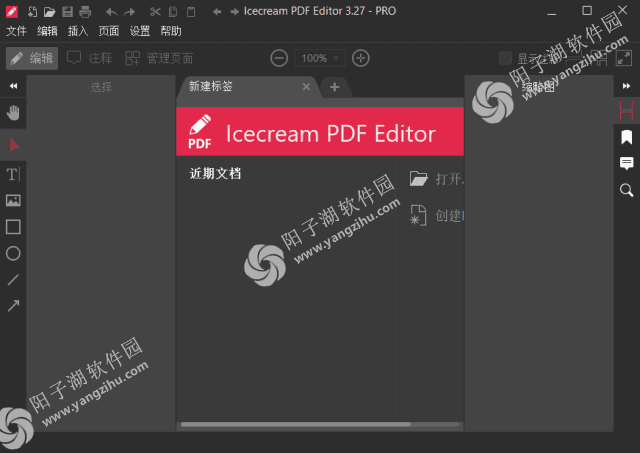Image resolution: width=640 pixels, height=453 pixels.
Task: Click the paste clipboard icon
Action: coord(191,11)
